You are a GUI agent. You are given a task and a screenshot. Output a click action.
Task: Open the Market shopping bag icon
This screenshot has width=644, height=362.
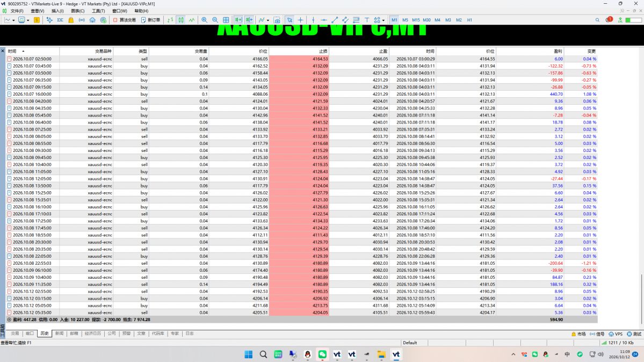(x=71, y=20)
